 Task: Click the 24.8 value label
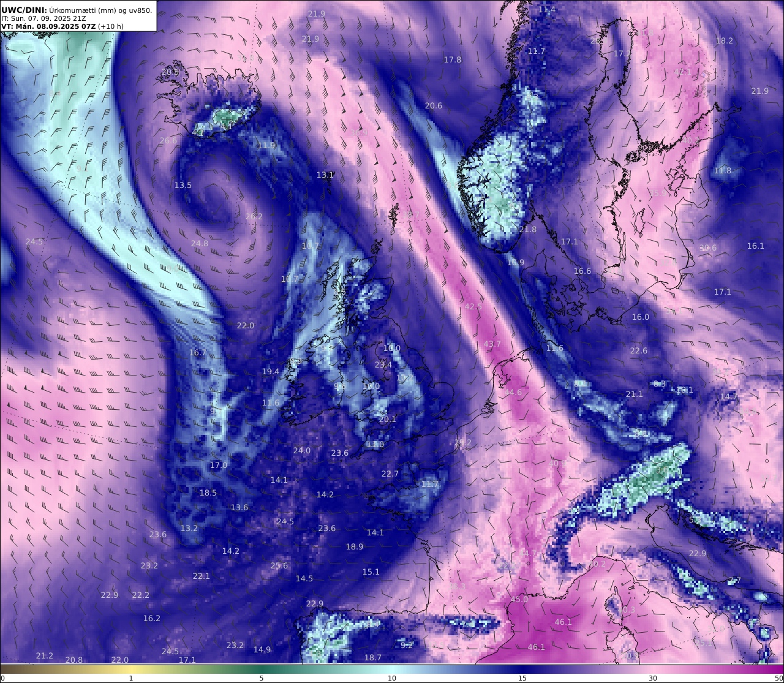tap(200, 243)
